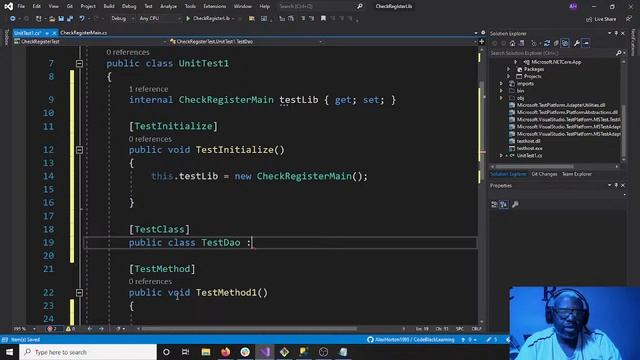Screen dimensions: 640x360
Task: Open the Edit menu
Action: (x=37, y=7)
